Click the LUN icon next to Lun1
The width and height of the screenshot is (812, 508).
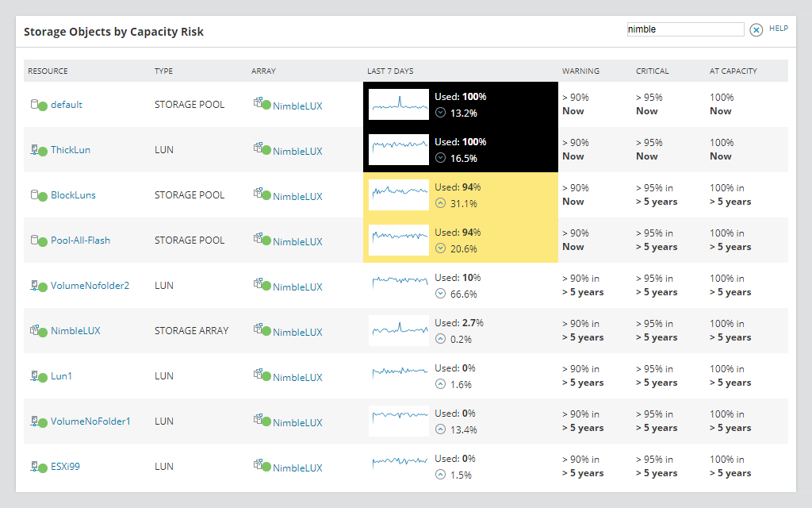(34, 374)
